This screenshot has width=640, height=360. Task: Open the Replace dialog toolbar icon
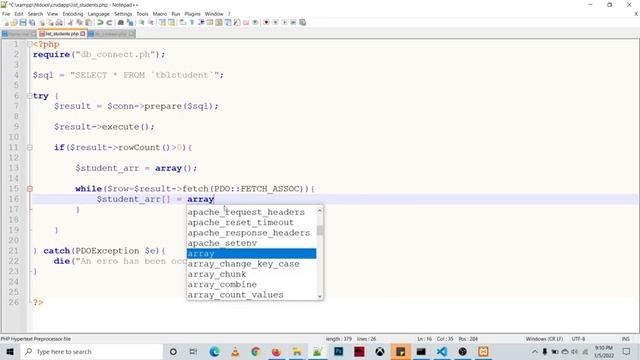[x=130, y=22]
